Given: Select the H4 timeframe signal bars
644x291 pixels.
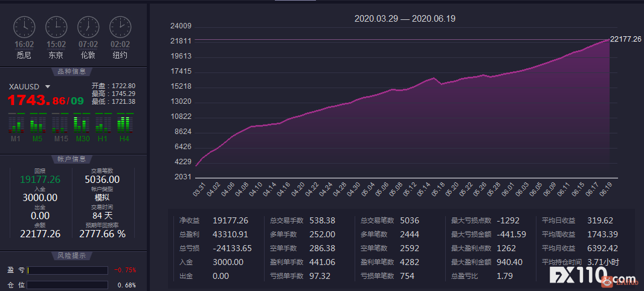Looking at the screenshot, I should [125, 123].
